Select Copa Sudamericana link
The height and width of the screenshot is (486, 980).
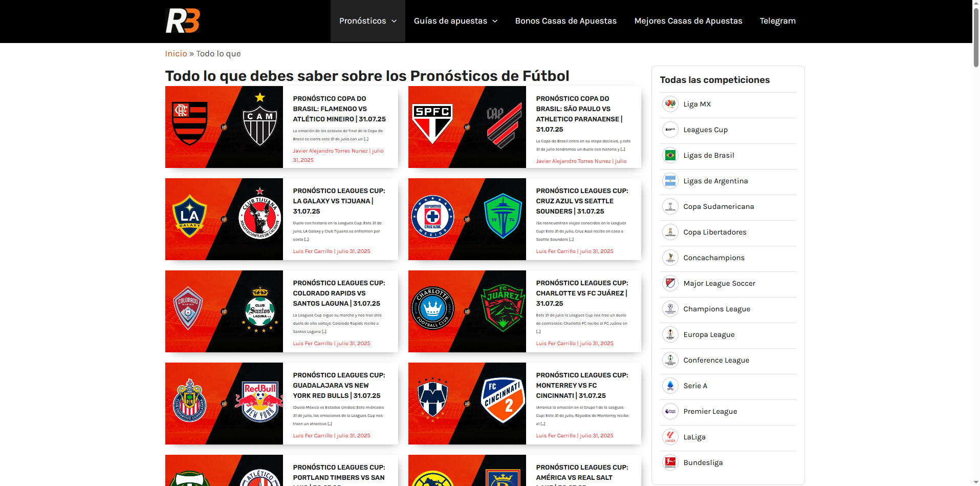pyautogui.click(x=718, y=206)
